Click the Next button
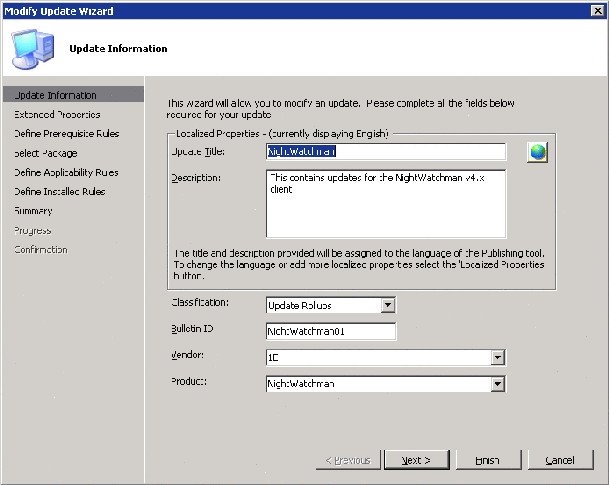 click(x=416, y=460)
